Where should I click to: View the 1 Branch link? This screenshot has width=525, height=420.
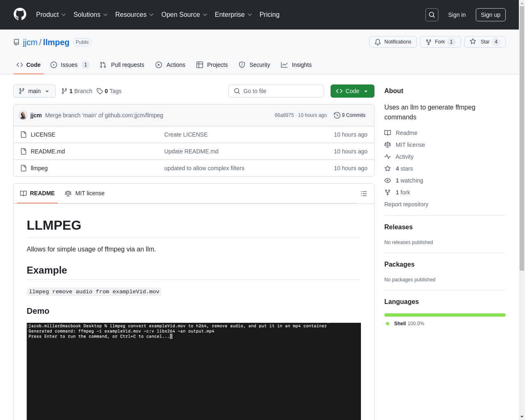[x=77, y=91]
